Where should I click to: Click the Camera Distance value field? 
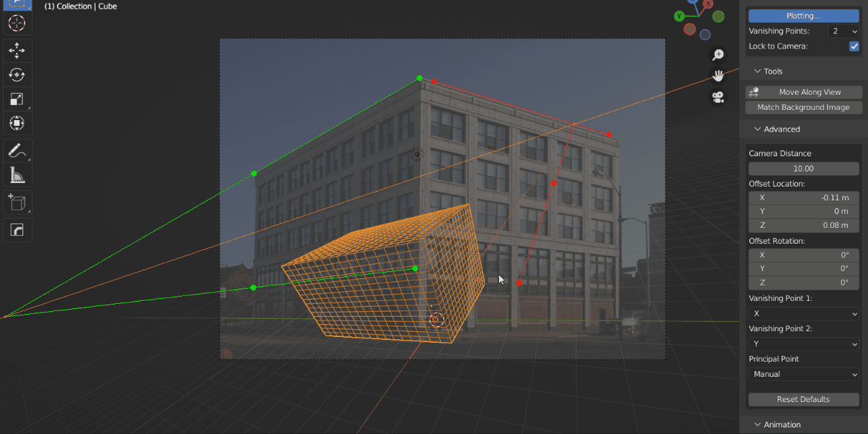click(x=804, y=169)
